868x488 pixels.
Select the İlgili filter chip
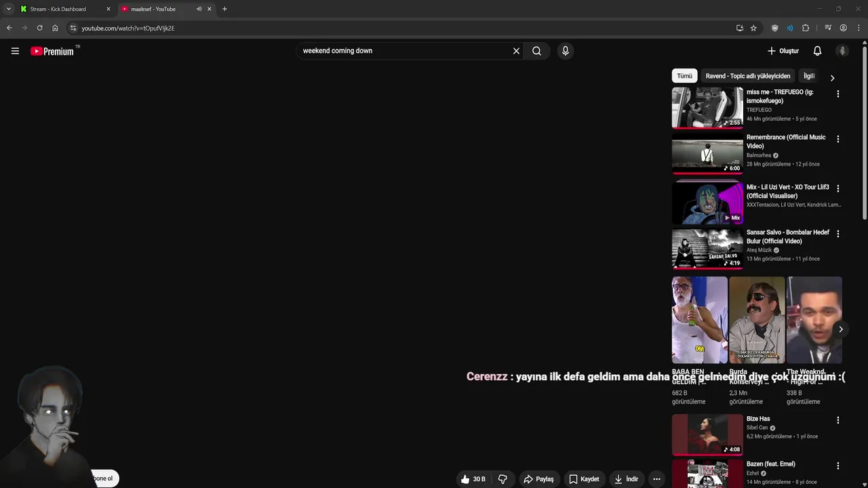click(808, 76)
